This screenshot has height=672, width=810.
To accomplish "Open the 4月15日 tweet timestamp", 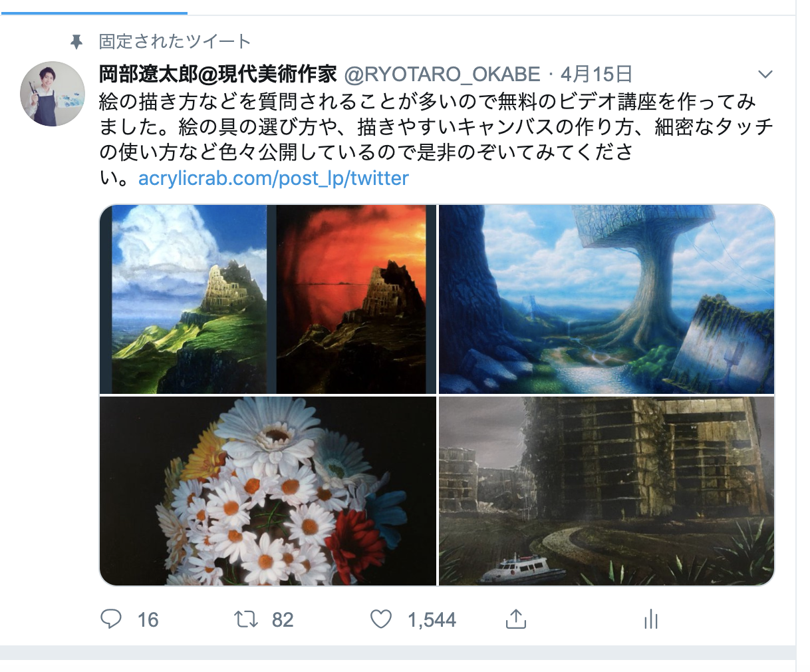I will (x=597, y=74).
